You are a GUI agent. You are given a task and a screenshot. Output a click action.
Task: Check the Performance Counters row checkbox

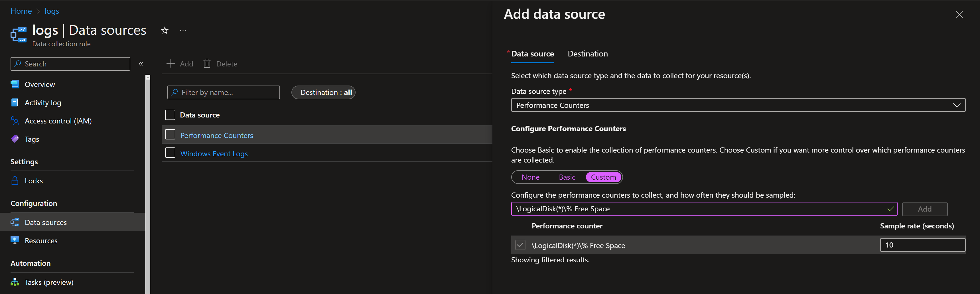pos(170,135)
